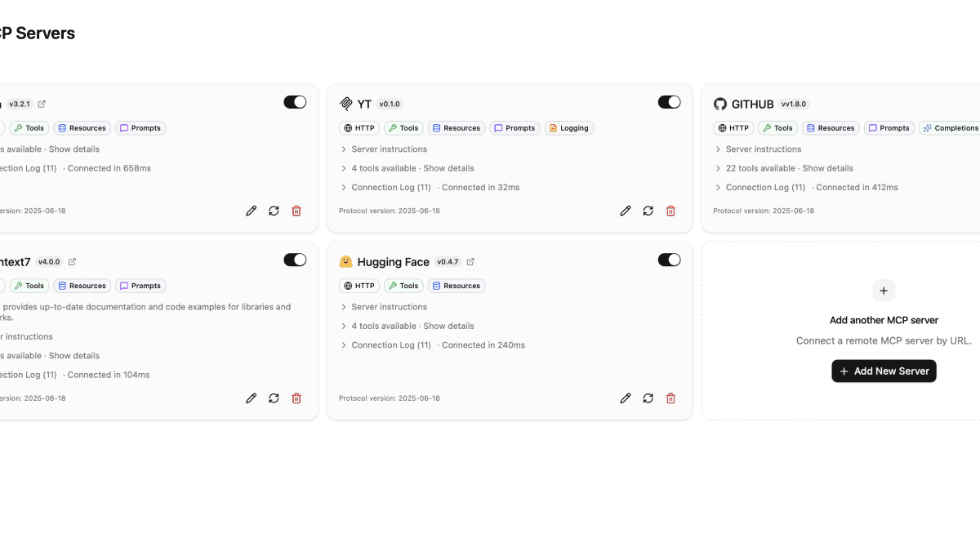Edit the server with version v3.2.1
980x551 pixels.
click(x=252, y=211)
